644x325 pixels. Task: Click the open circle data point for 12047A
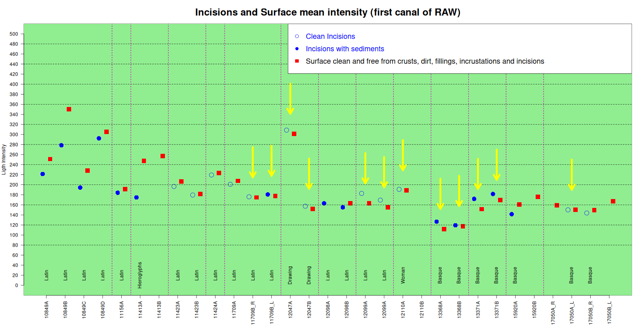pyautogui.click(x=287, y=130)
